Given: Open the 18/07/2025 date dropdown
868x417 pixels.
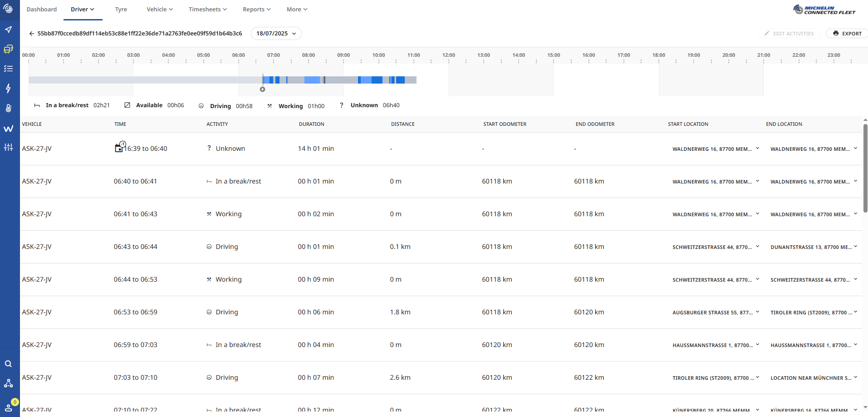Looking at the screenshot, I should coord(276,34).
